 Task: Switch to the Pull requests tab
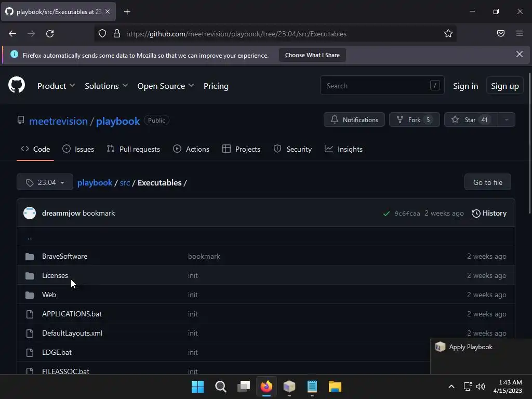133,149
